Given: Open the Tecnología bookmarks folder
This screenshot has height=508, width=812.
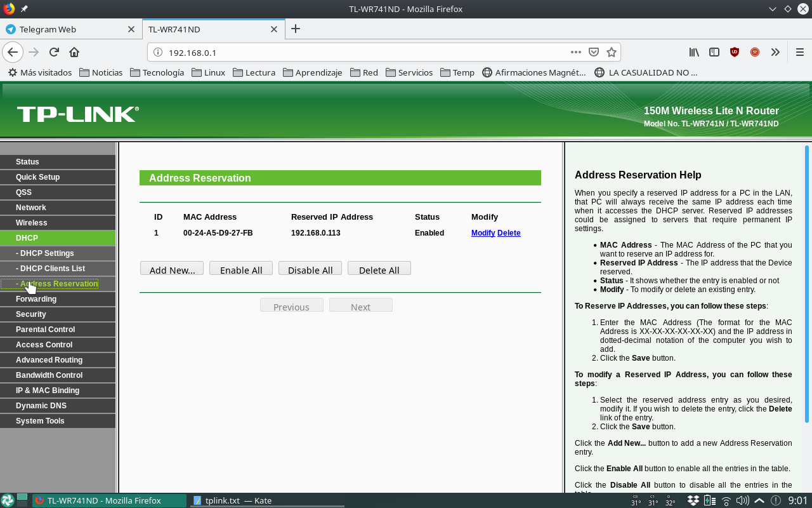Looking at the screenshot, I should [157, 72].
